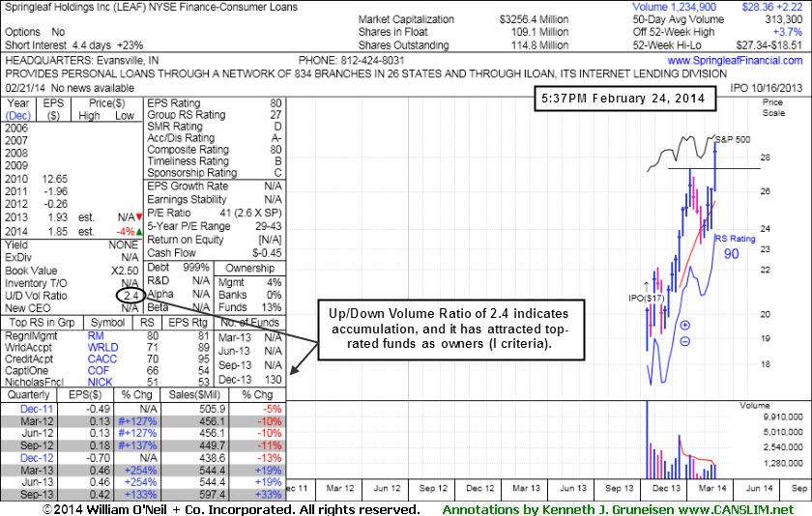Click the Sponsorship Rating value C
The width and height of the screenshot is (812, 516).
click(278, 172)
